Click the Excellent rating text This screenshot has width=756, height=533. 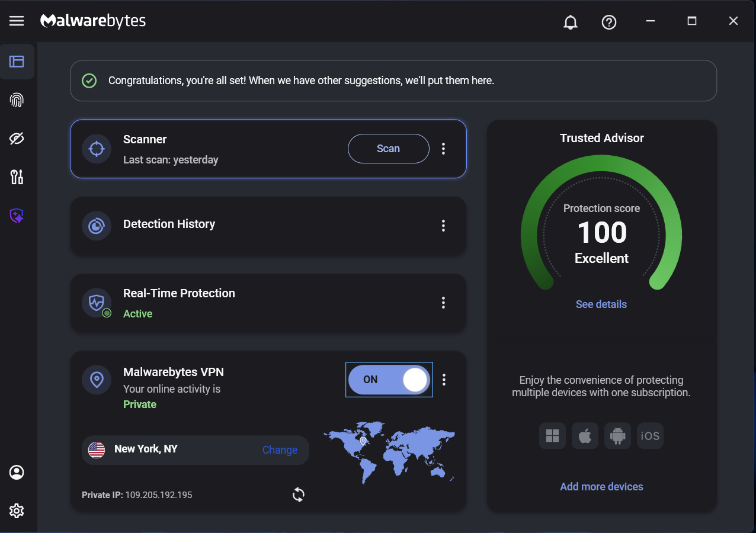point(601,258)
